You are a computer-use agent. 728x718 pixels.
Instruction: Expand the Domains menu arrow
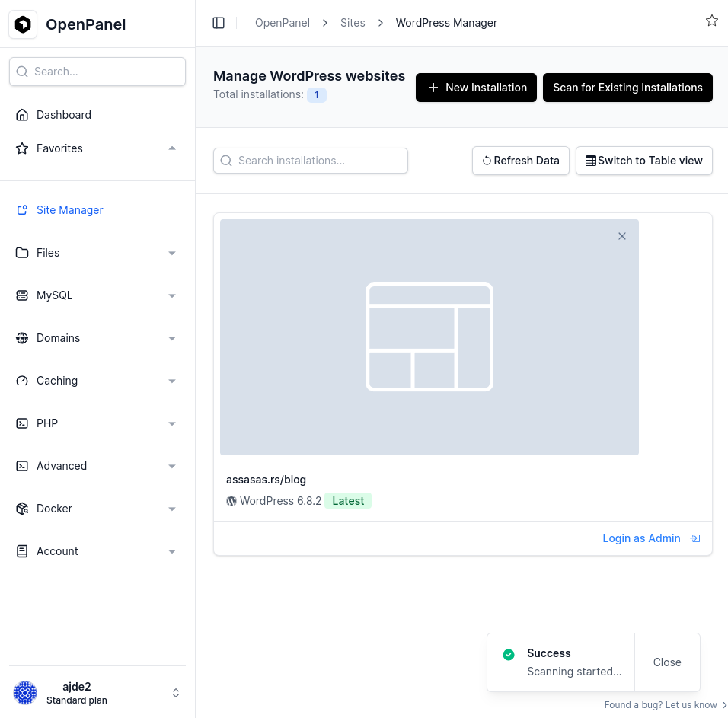[x=172, y=338]
